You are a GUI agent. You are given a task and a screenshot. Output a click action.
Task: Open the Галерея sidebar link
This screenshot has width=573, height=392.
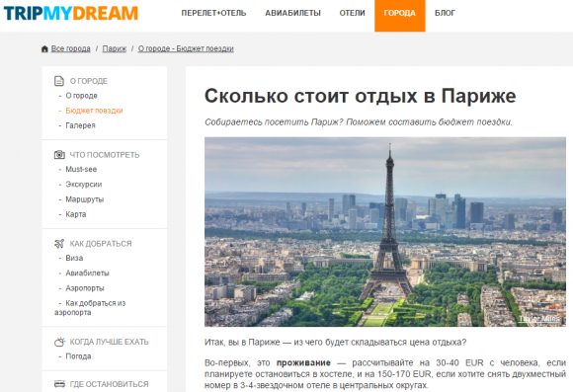pyautogui.click(x=80, y=125)
